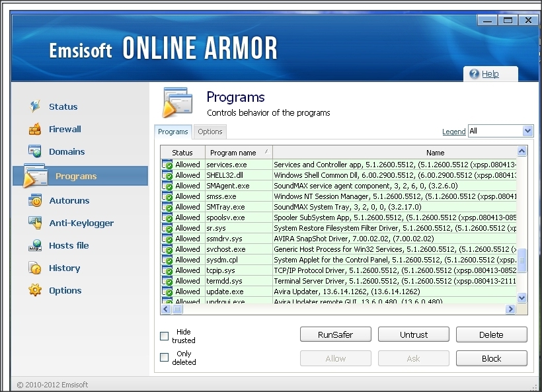Select 'SoundMAX System Tray' description cell

coord(395,207)
